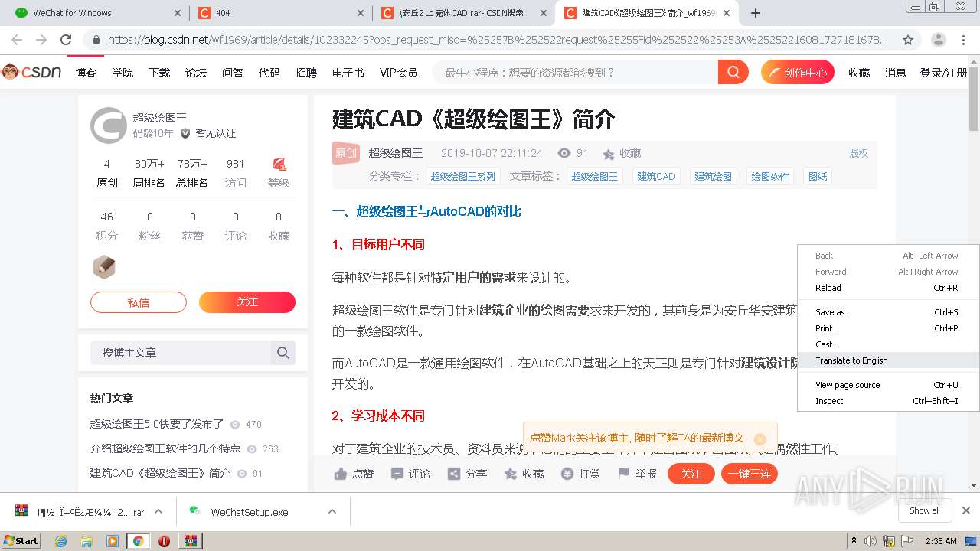The width and height of the screenshot is (980, 551).
Task: Select View page source menu item
Action: click(x=887, y=385)
